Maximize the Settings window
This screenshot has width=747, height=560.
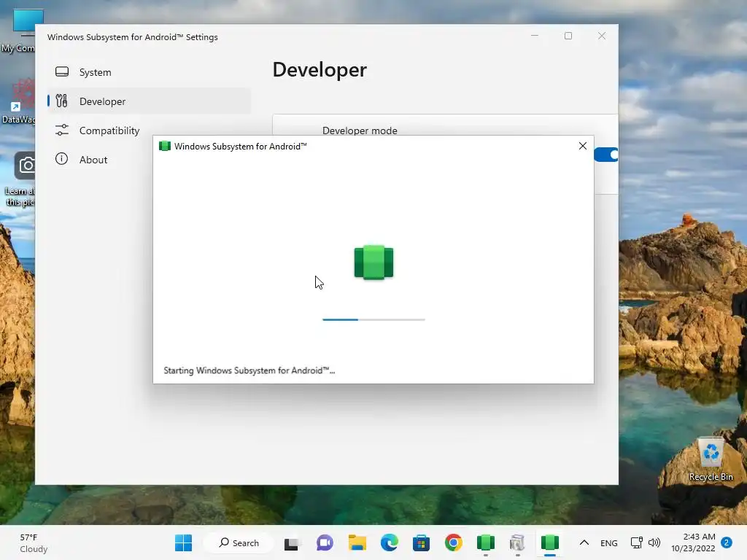[x=568, y=36]
